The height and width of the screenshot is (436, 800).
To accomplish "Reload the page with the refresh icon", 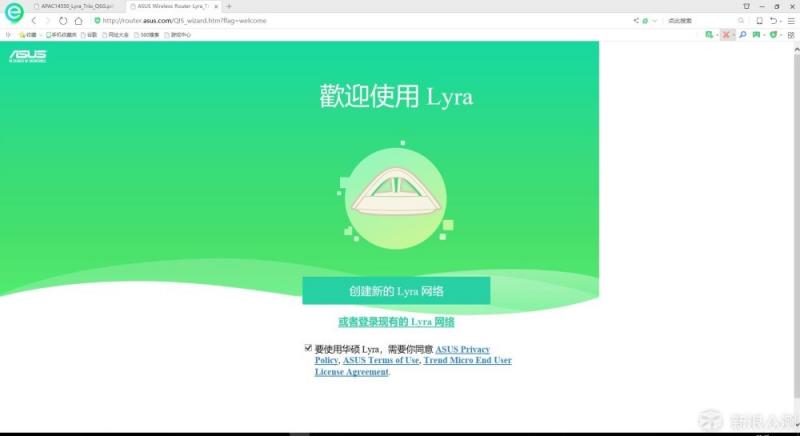I will pos(63,21).
